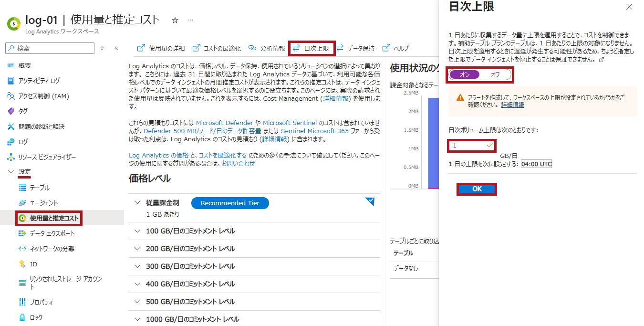
Task: Expand the 従量課金制 pricing tier
Action: pos(137,203)
